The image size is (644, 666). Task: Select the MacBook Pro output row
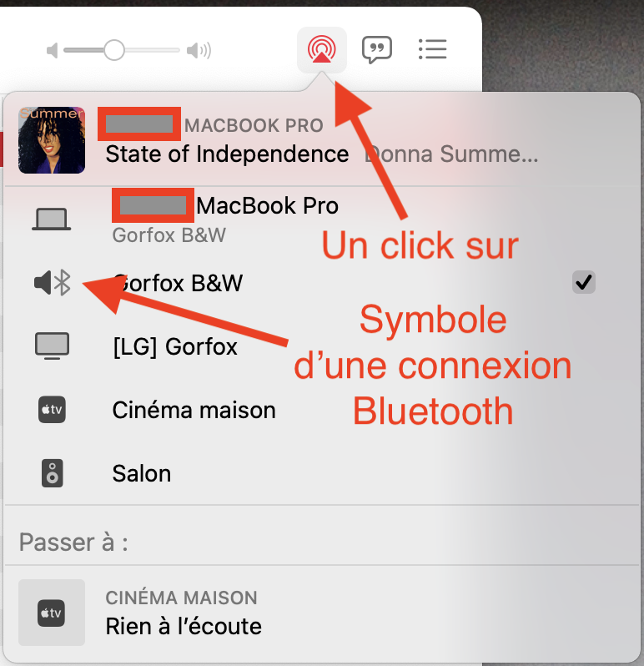(x=322, y=219)
